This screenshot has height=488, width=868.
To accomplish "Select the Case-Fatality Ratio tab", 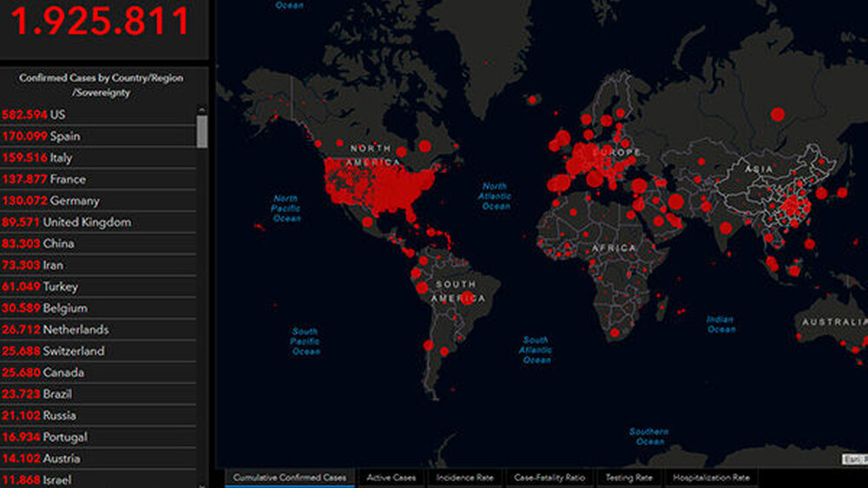I will coord(551,478).
